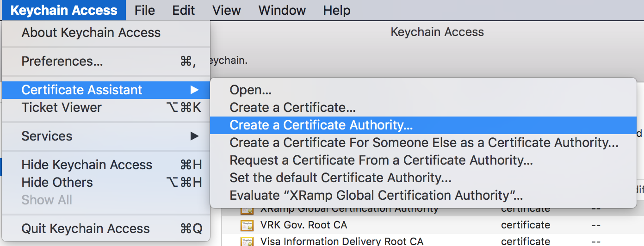The width and height of the screenshot is (644, 246).
Task: Click the "certificate" kind cell for VRK Gov. Root CA
Action: click(526, 225)
